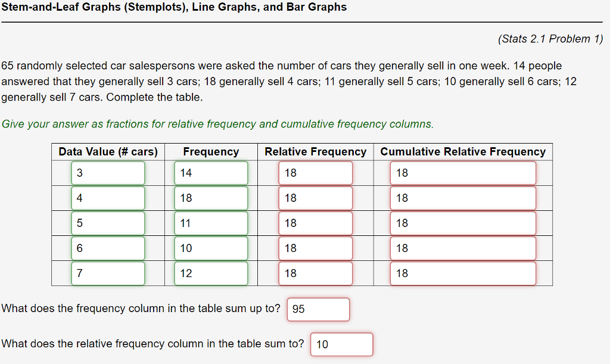Select the Frequency field showing 14
610x364 pixels.
[211, 172]
